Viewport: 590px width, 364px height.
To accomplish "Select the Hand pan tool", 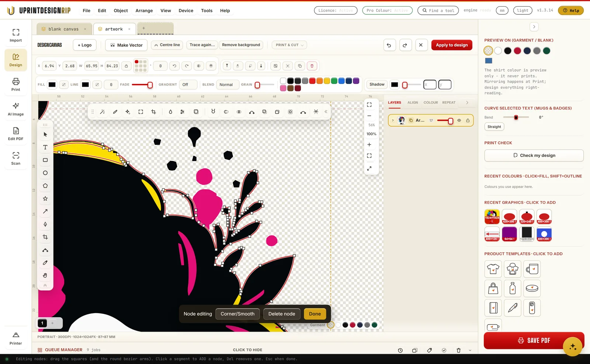I will pyautogui.click(x=45, y=275).
